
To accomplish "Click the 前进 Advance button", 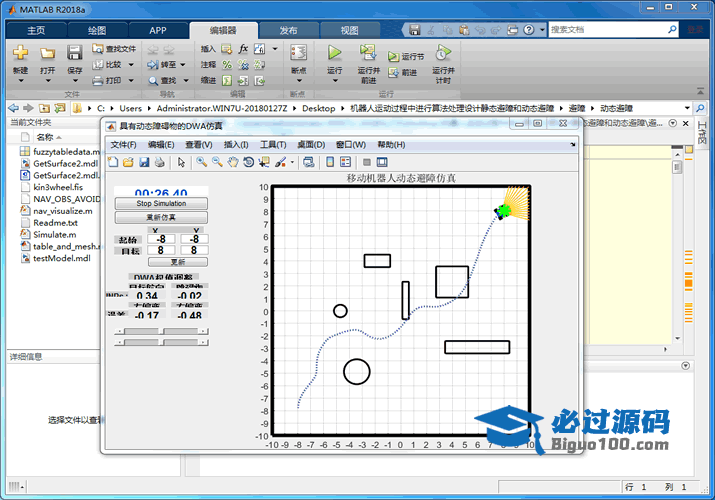I will click(403, 72).
